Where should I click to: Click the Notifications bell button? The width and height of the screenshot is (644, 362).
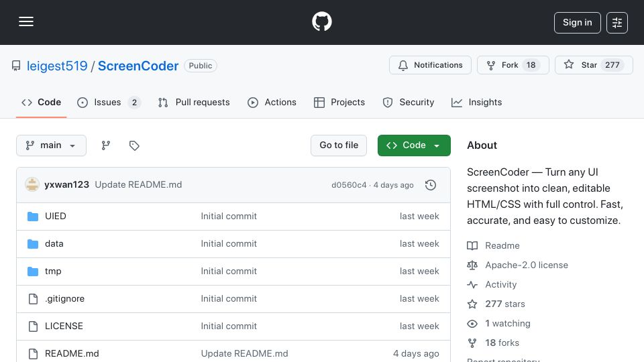click(430, 65)
